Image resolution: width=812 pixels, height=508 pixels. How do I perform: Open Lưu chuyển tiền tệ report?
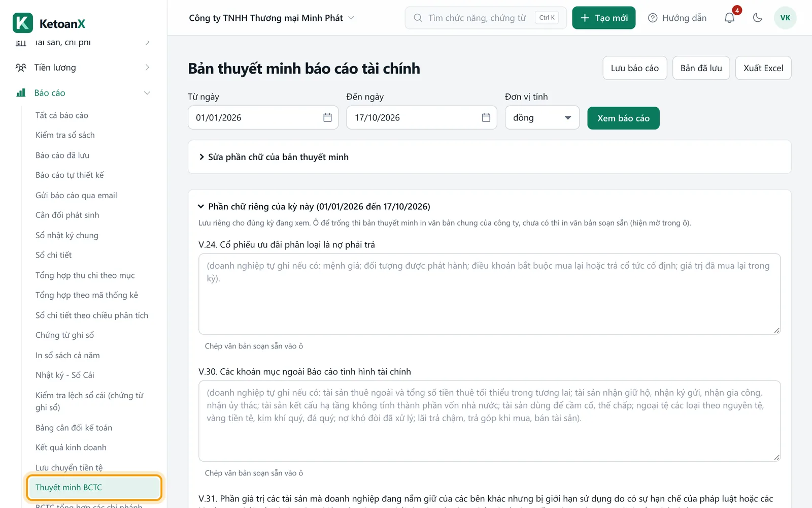point(69,467)
